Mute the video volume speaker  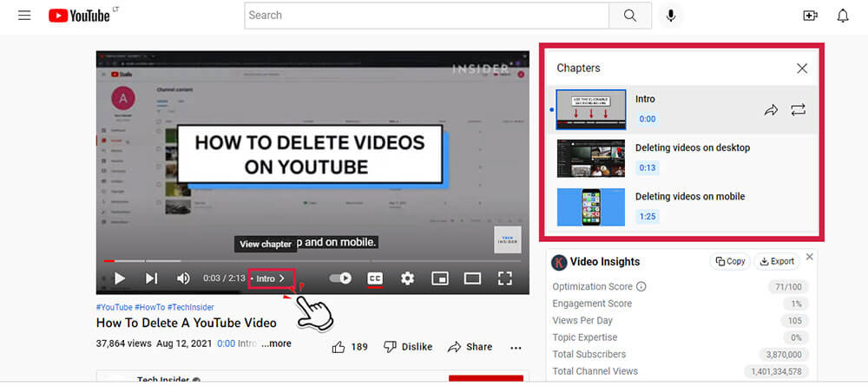[183, 278]
